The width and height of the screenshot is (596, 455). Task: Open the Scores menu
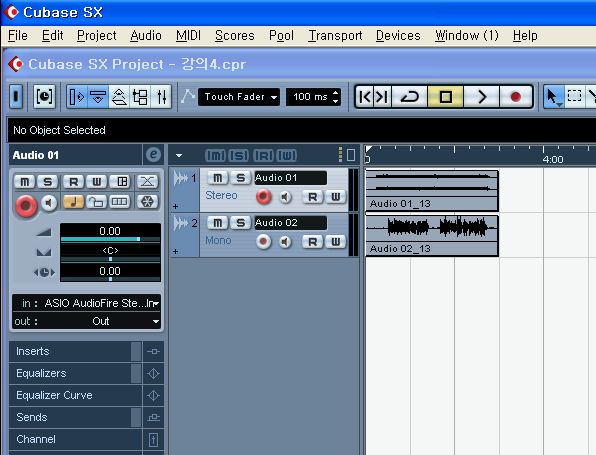click(235, 36)
